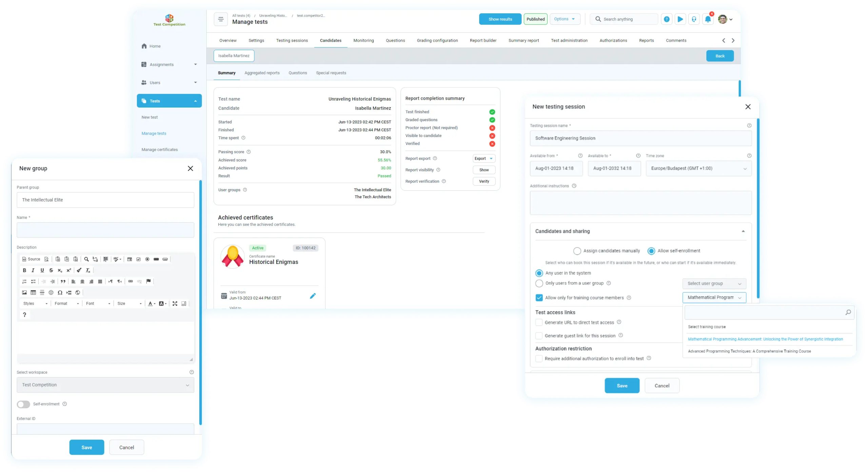This screenshot has width=868, height=472.
Task: Click the insert table icon
Action: point(33,292)
